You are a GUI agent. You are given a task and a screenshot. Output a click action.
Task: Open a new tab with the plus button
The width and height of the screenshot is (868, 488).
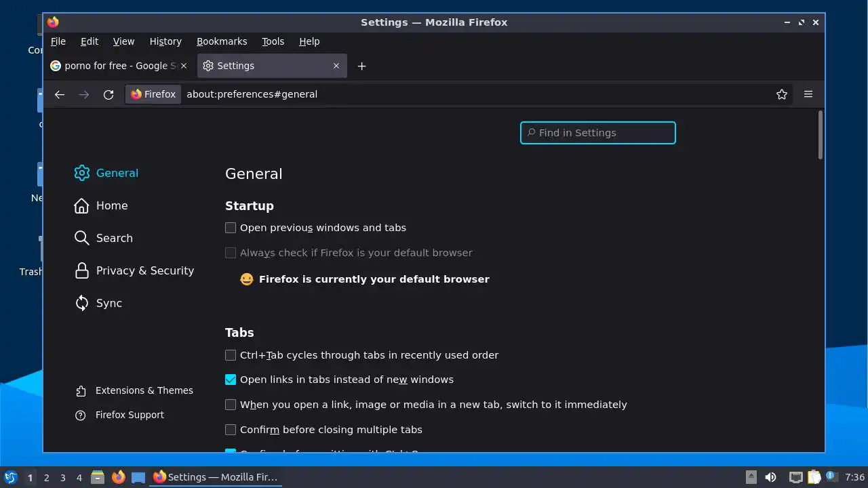(361, 66)
